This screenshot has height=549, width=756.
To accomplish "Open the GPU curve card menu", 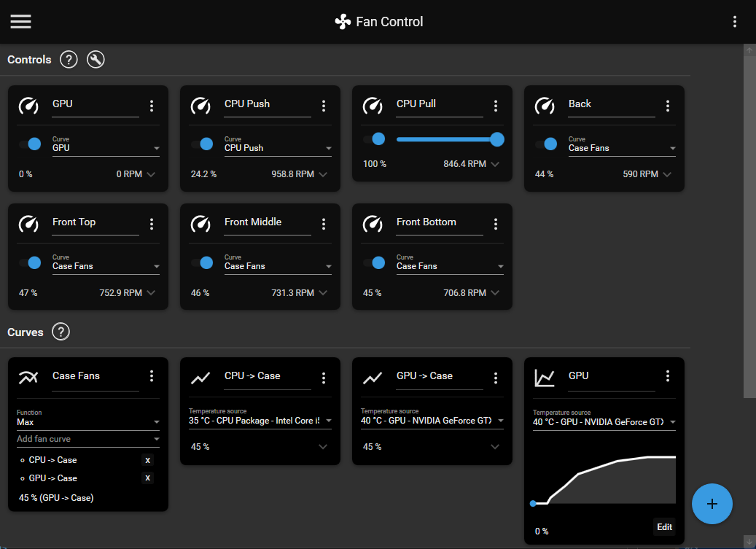I will (x=668, y=376).
